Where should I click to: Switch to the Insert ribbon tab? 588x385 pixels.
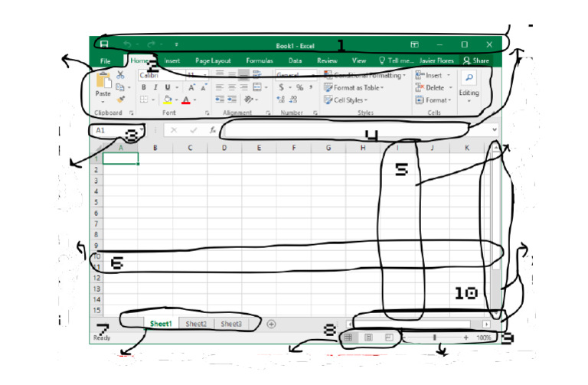[171, 60]
